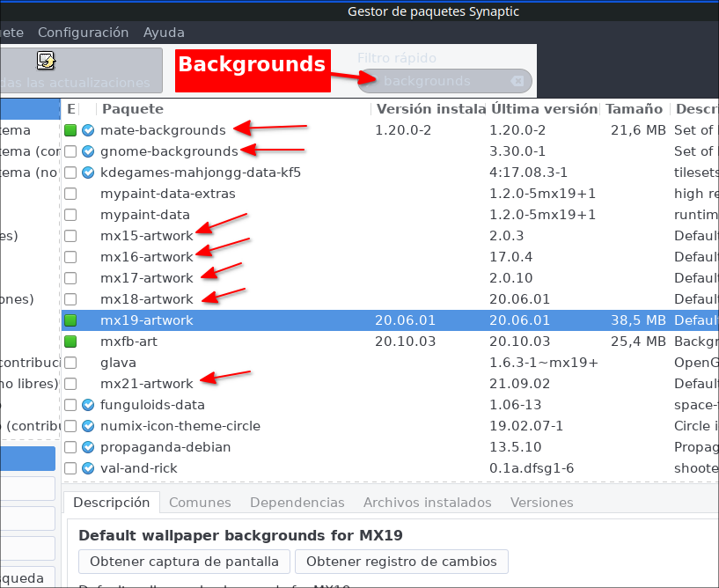Screen dimensions: 719x588
Task: Click the highlighted category at sidebar top
Action: click(x=30, y=109)
